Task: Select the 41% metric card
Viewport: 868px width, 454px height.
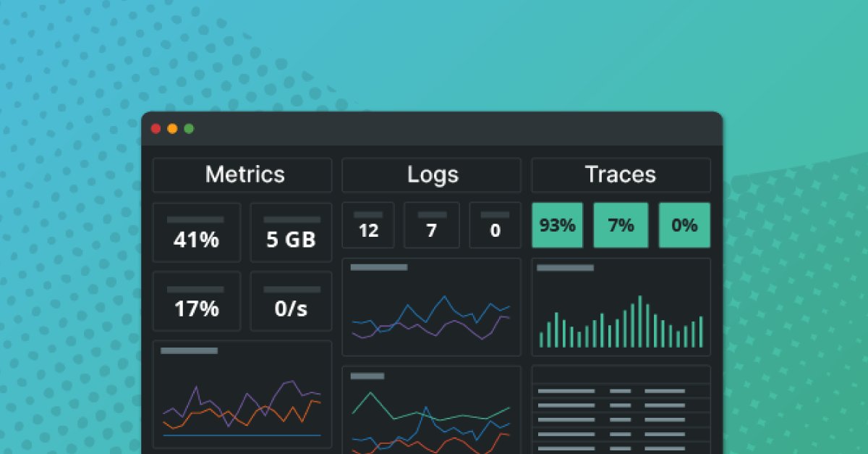Action: [x=197, y=232]
